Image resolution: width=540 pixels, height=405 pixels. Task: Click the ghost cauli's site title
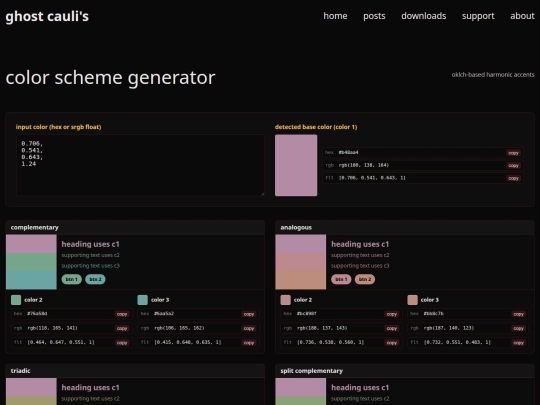[47, 16]
